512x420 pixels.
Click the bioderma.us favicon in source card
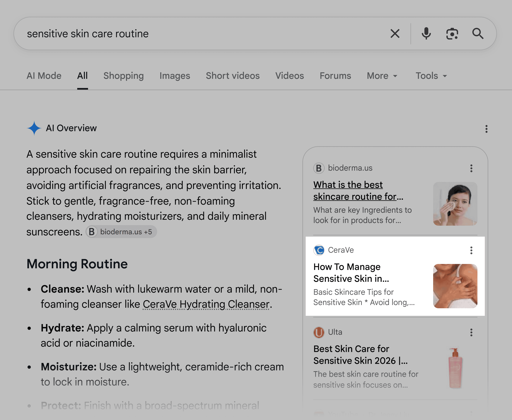[319, 168]
